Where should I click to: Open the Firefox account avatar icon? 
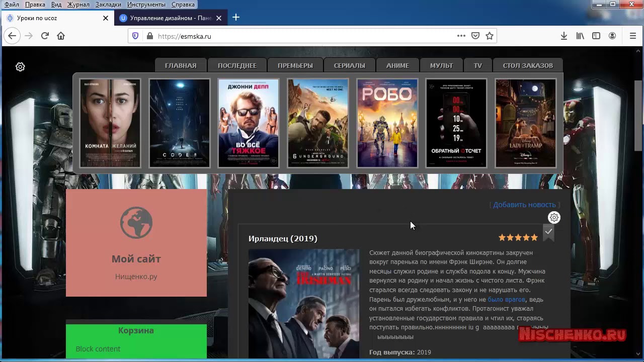(x=612, y=36)
